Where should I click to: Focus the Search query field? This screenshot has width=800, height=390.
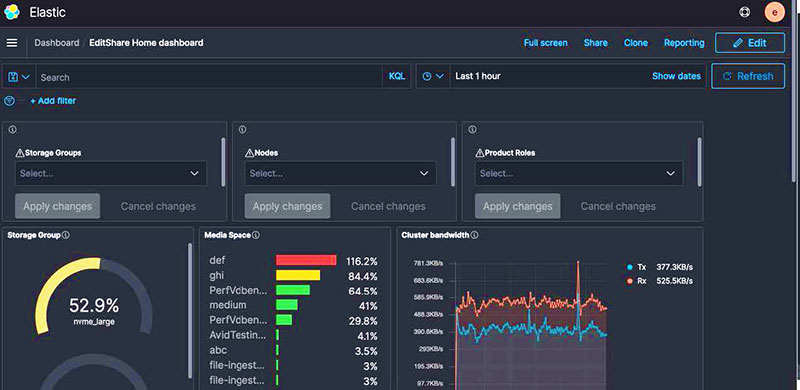pos(209,77)
